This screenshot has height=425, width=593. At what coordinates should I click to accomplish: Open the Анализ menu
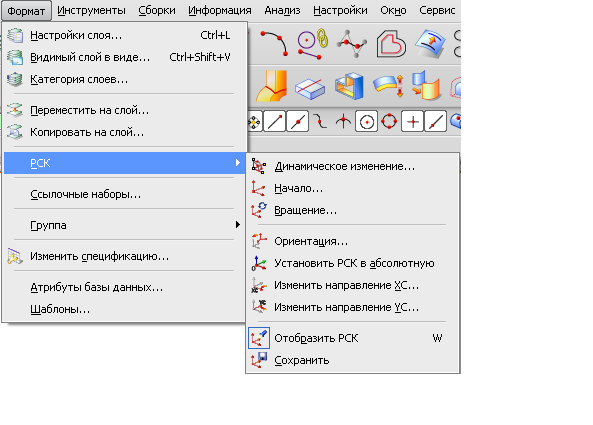tap(282, 11)
